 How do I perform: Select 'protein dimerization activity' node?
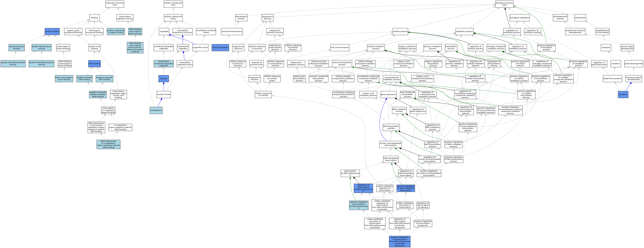(42, 48)
